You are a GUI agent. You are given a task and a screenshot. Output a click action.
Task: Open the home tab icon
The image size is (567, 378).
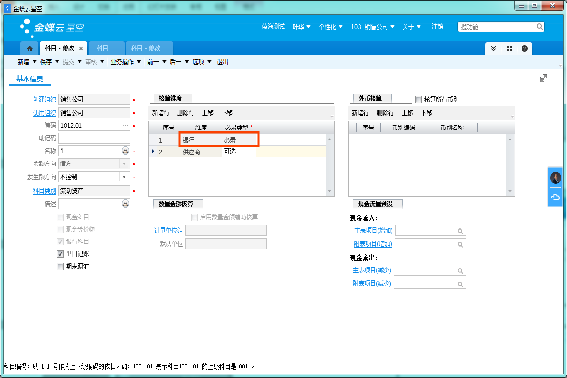(30, 48)
